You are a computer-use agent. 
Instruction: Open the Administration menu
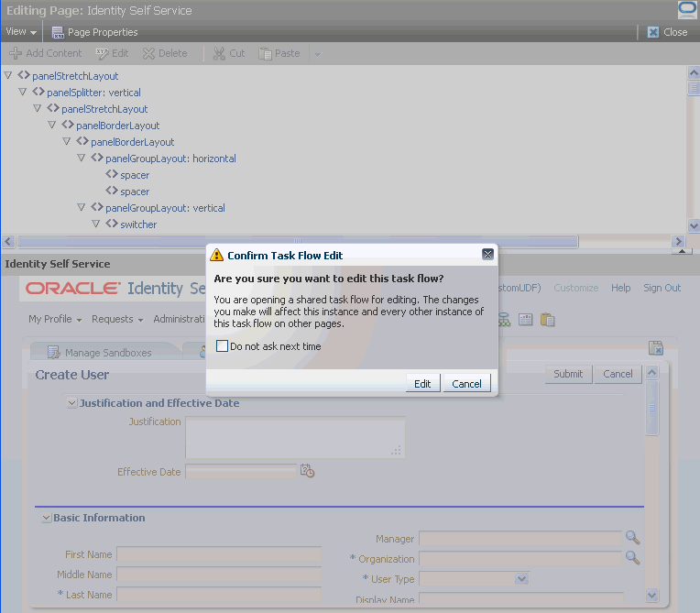pos(179,319)
